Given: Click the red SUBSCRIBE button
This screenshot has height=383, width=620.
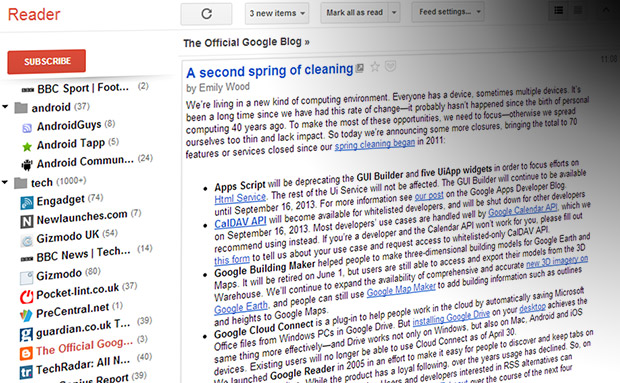Looking at the screenshot, I should (47, 61).
